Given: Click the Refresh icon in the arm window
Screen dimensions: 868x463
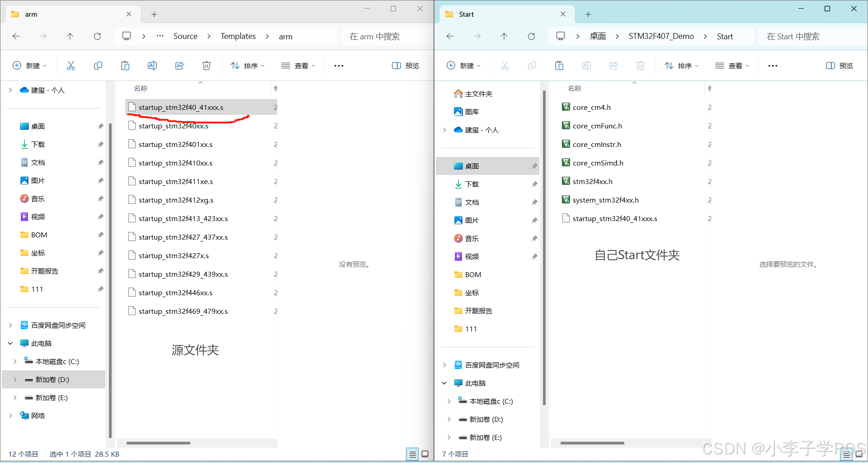Looking at the screenshot, I should coord(97,36).
